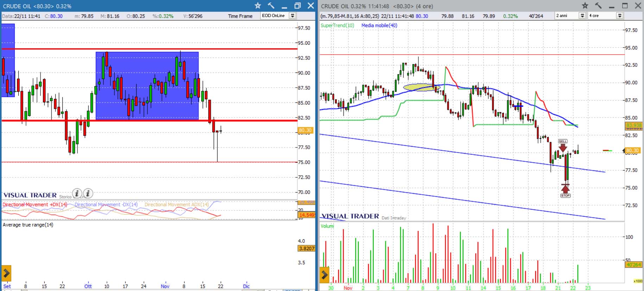Click the 0.32% change value in right info bar
This screenshot has width=644, height=291.
(x=510, y=16)
